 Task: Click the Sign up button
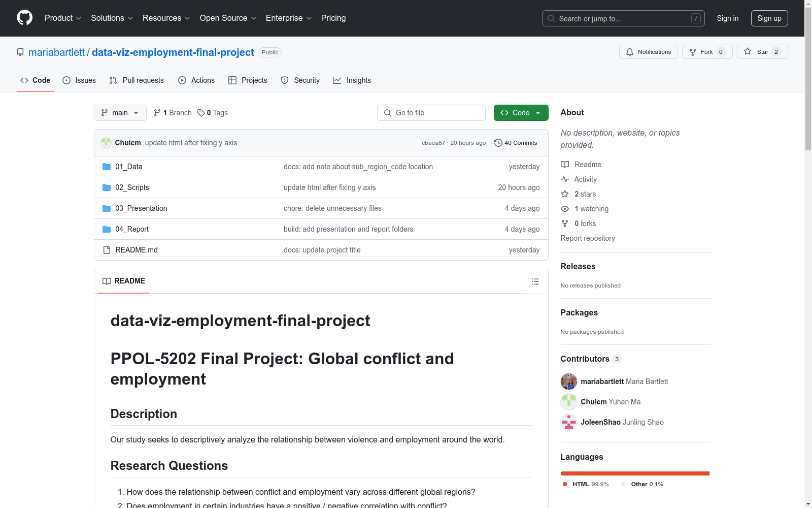pos(769,18)
